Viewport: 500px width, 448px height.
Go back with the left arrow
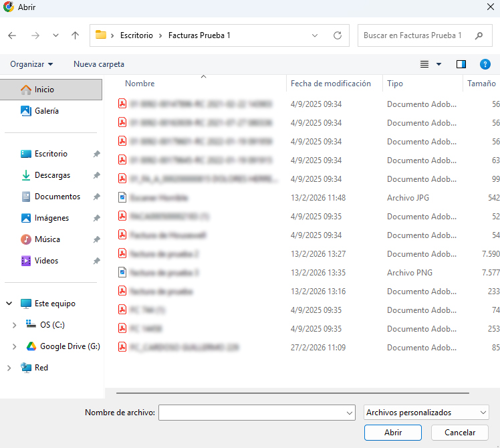click(x=12, y=35)
